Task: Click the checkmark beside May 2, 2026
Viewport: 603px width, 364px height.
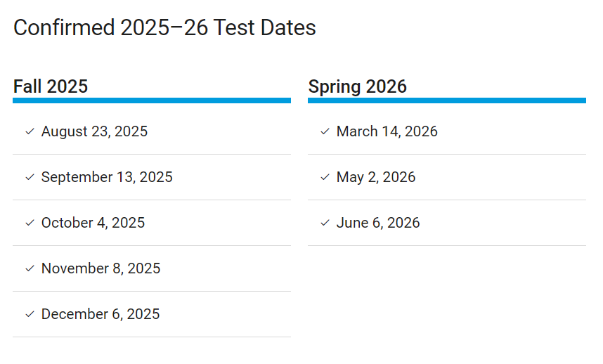Action: [325, 177]
